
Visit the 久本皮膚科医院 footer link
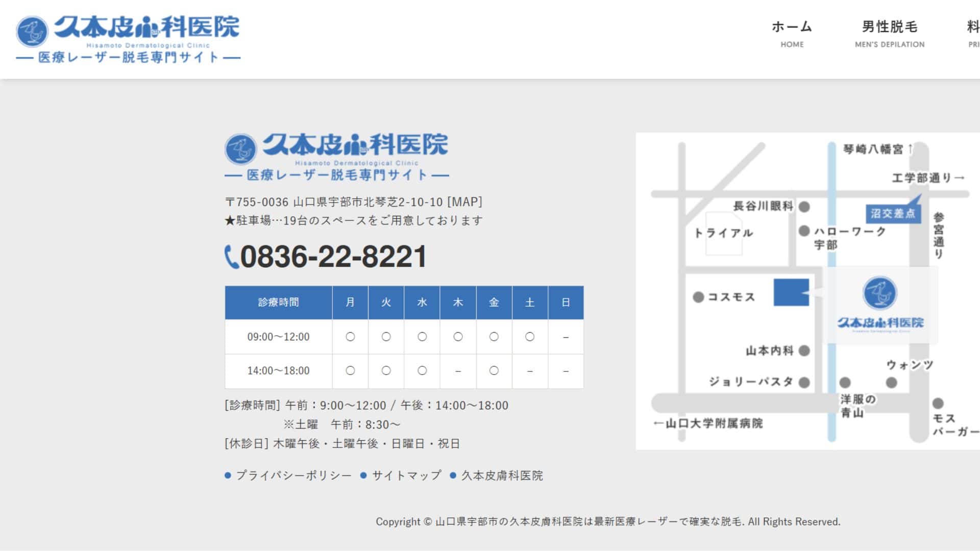[502, 475]
